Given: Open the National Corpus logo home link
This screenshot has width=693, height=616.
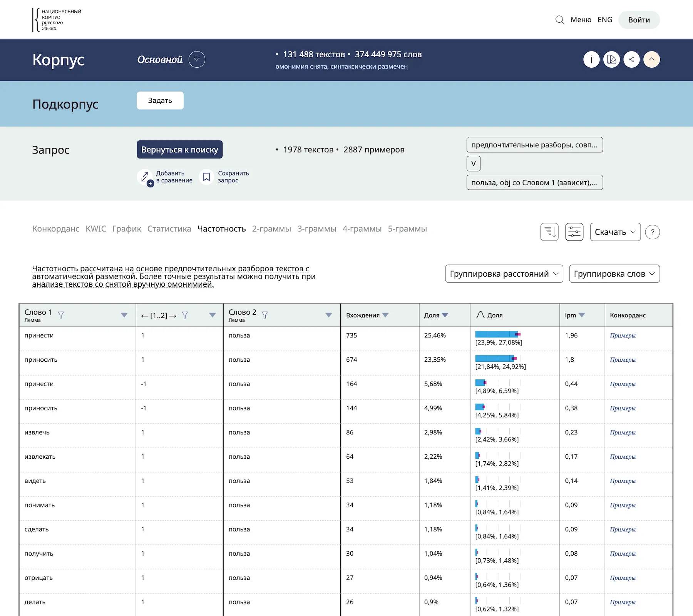Looking at the screenshot, I should 57,20.
